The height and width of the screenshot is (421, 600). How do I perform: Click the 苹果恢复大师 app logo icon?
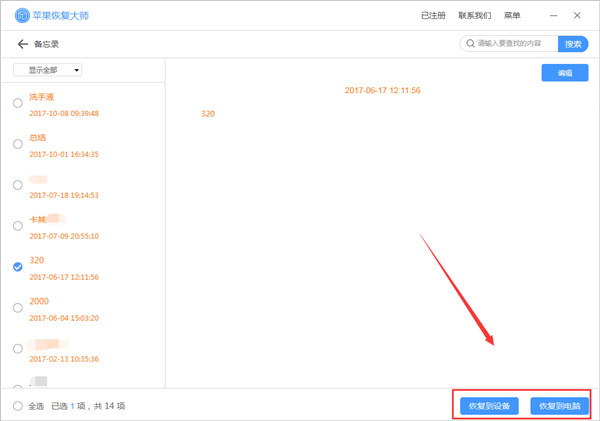22,15
